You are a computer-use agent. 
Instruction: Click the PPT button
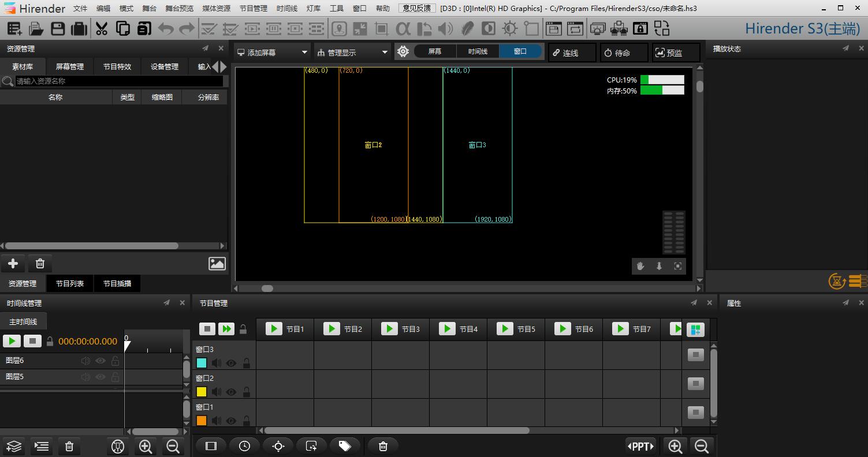coord(641,446)
